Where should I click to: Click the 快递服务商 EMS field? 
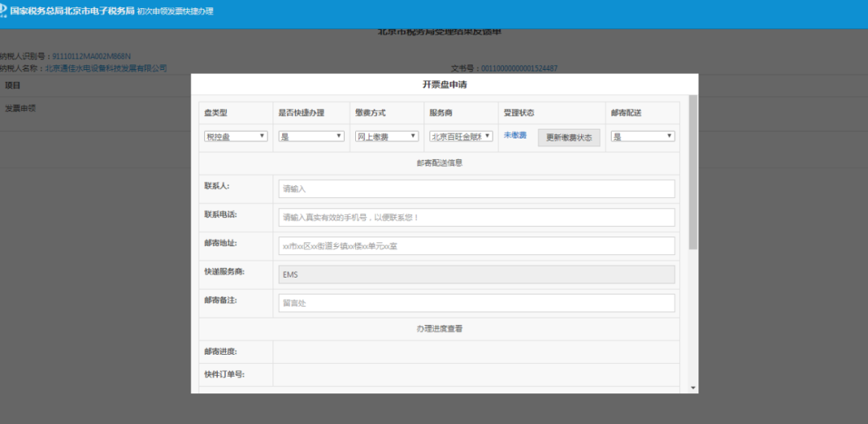coord(476,274)
